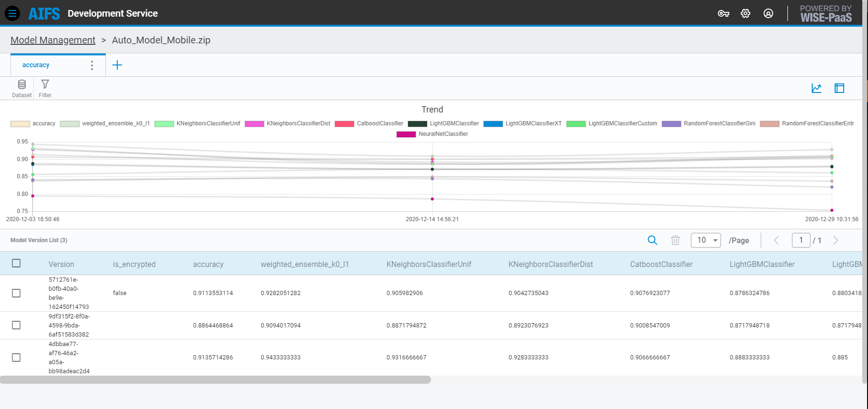Open accuracy tab options (three dots)
This screenshot has height=409, width=868.
coord(92,65)
